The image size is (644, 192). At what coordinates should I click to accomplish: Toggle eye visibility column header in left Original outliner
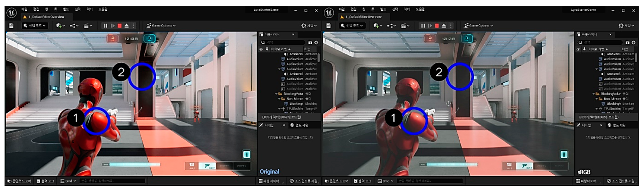coord(261,49)
